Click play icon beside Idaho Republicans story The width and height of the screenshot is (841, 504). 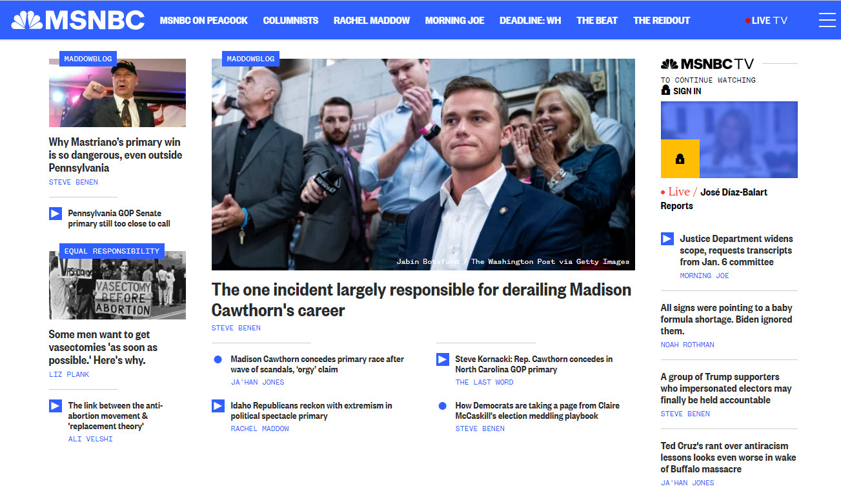coord(218,406)
